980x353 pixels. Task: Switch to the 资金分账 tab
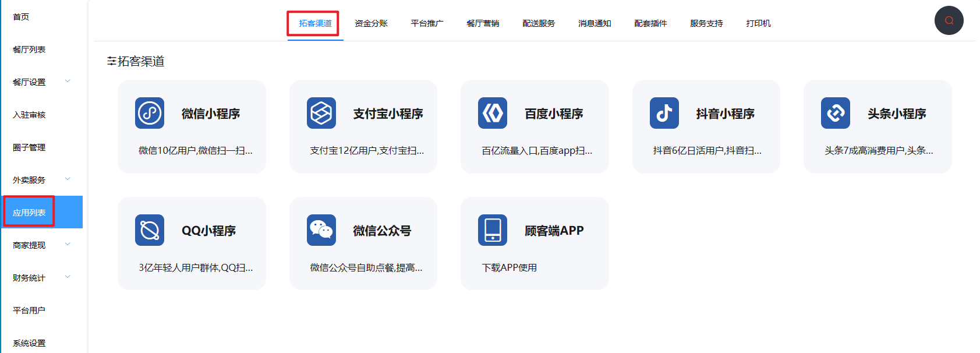point(371,23)
